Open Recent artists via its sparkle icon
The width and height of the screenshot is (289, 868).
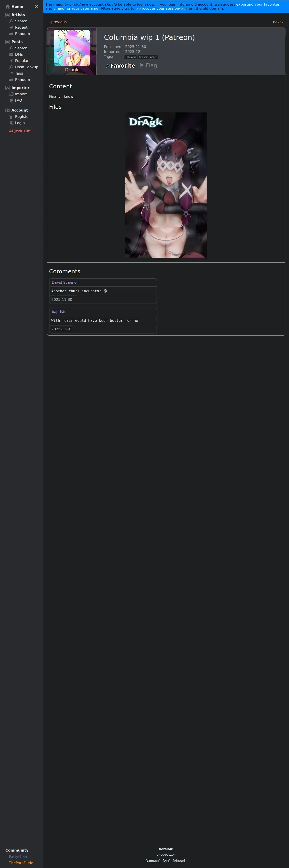point(11,28)
